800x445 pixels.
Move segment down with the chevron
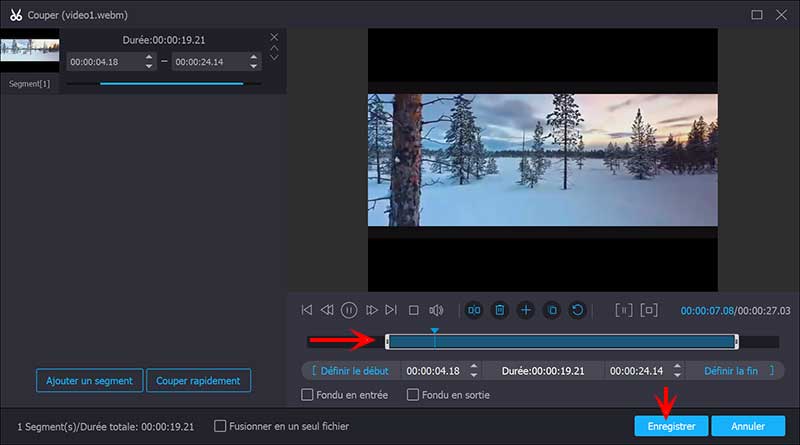pos(275,58)
